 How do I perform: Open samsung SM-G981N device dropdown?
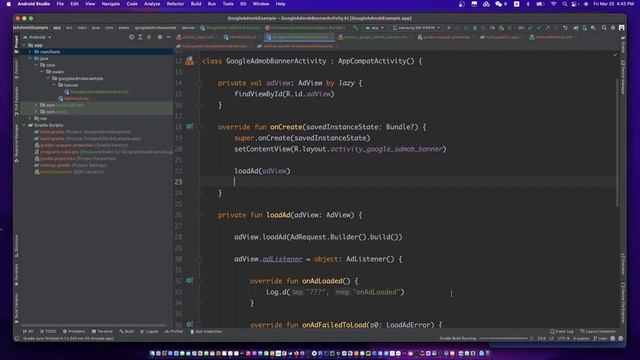click(x=416, y=28)
